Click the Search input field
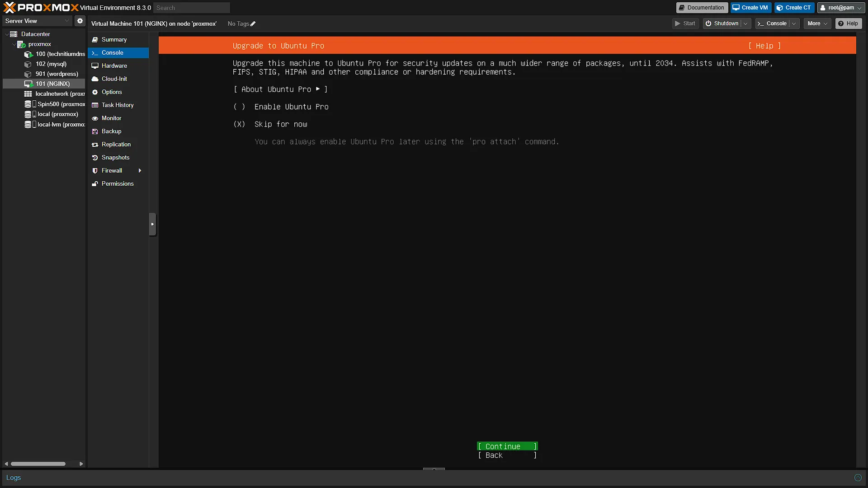The height and width of the screenshot is (488, 868). click(x=192, y=8)
